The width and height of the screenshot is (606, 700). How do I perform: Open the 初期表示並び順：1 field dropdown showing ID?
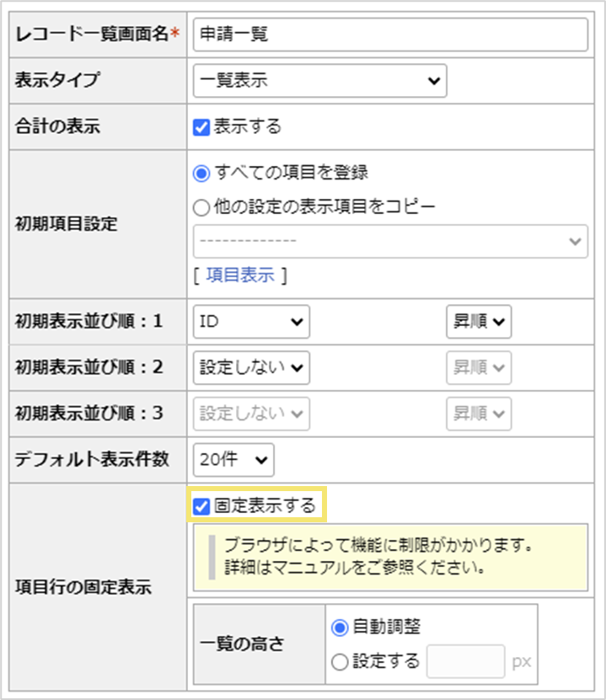point(249,321)
